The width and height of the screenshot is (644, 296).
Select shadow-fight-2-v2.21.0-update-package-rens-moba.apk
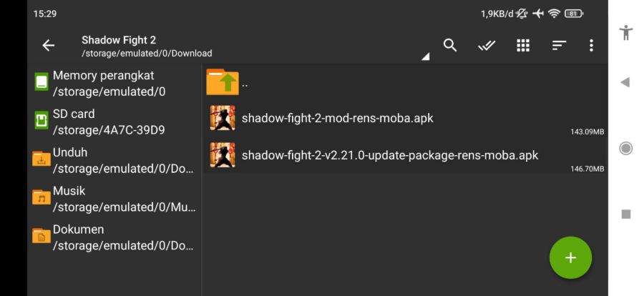pos(405,156)
